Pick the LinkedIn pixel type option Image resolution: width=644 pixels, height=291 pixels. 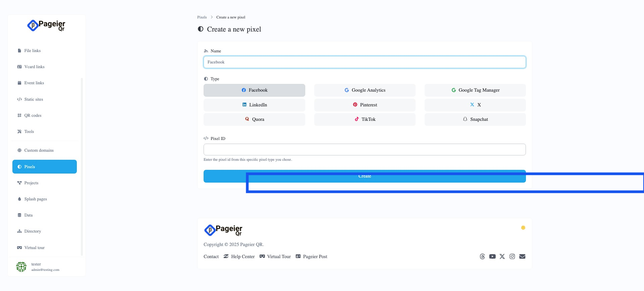(254, 105)
